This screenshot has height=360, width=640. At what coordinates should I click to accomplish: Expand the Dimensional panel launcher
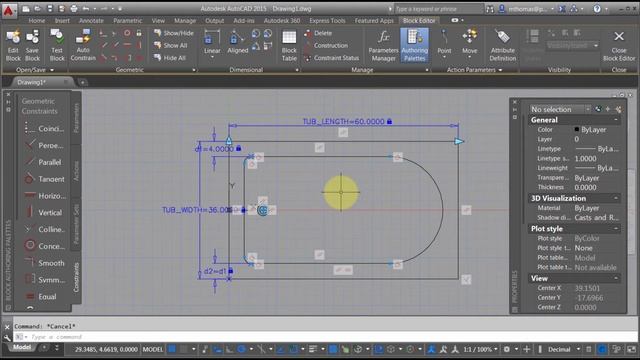(297, 70)
